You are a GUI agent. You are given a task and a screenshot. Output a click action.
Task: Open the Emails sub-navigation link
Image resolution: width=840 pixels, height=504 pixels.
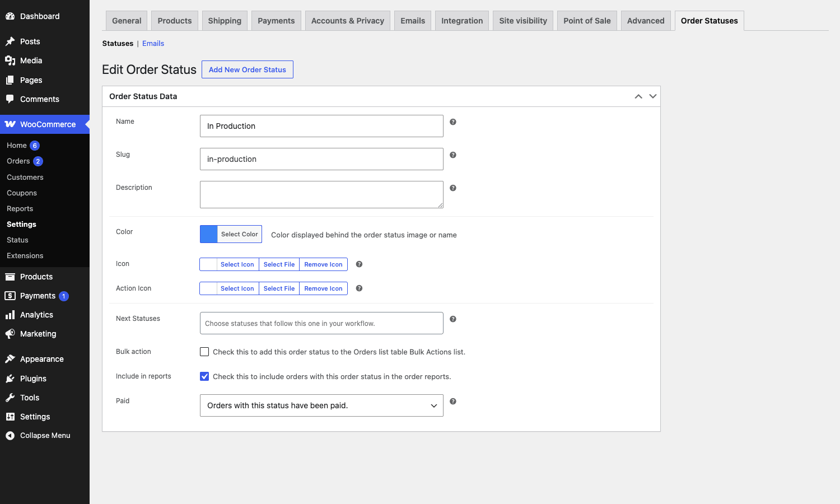point(153,43)
